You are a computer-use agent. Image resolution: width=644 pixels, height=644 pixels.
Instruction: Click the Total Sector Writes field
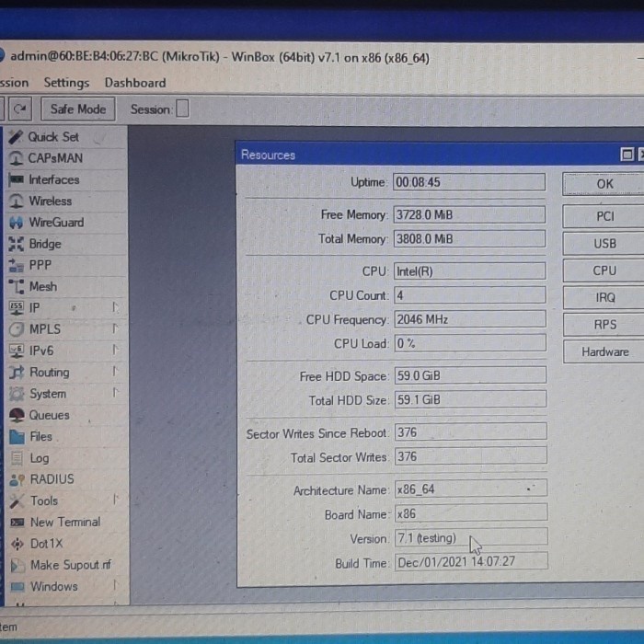coord(471,456)
